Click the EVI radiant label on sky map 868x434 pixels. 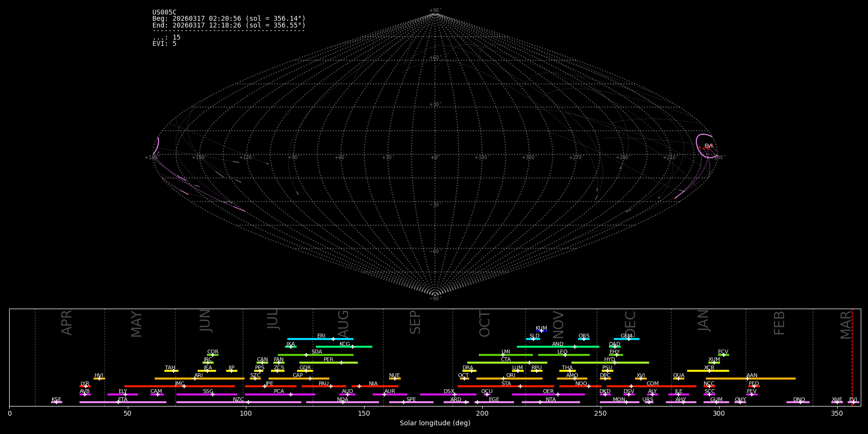click(708, 146)
